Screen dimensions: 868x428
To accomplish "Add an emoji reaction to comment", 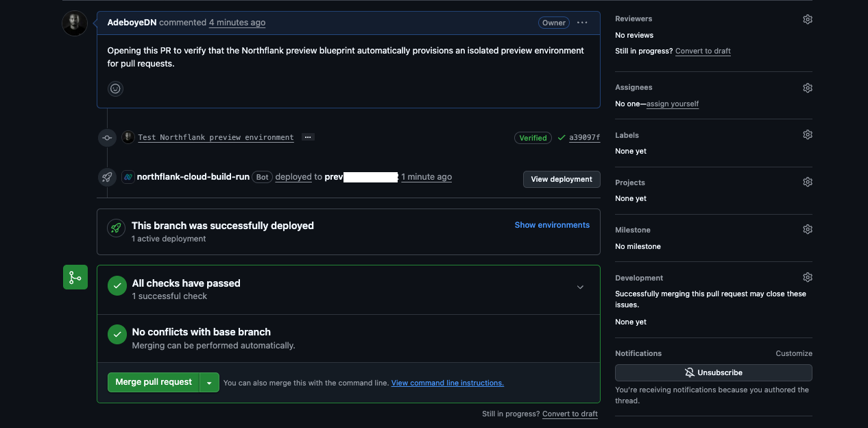I will [x=115, y=88].
